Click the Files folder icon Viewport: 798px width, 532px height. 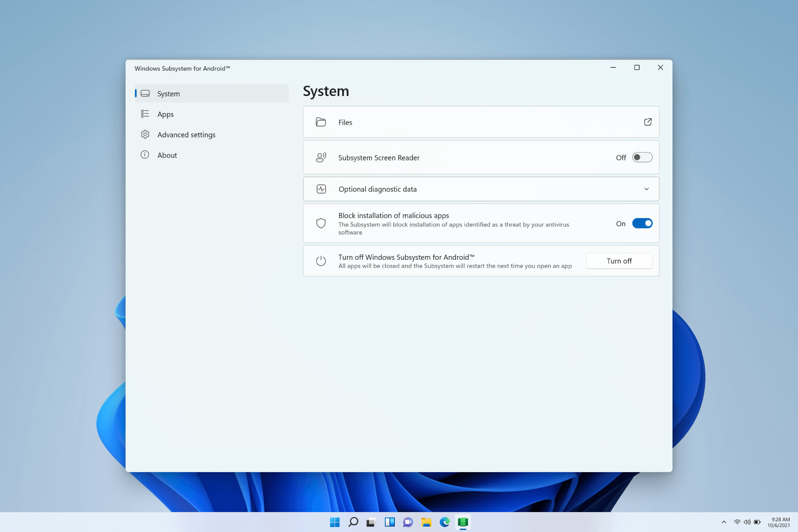pos(320,122)
